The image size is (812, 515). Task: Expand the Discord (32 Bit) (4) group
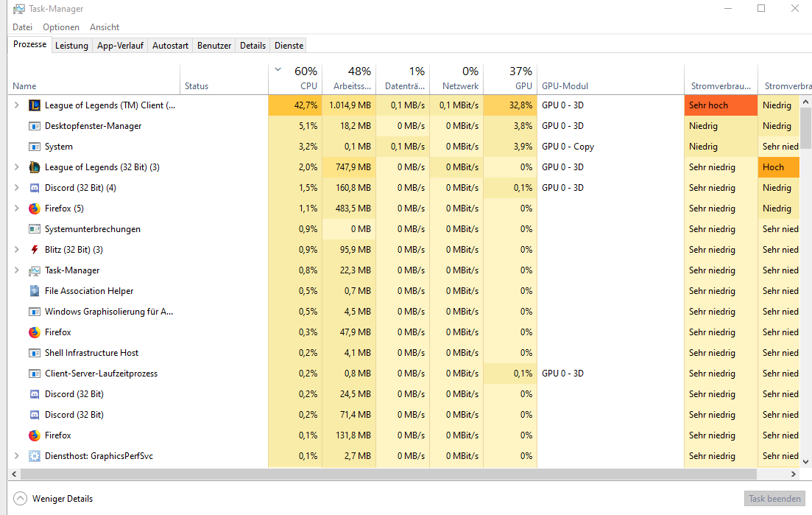click(x=17, y=188)
